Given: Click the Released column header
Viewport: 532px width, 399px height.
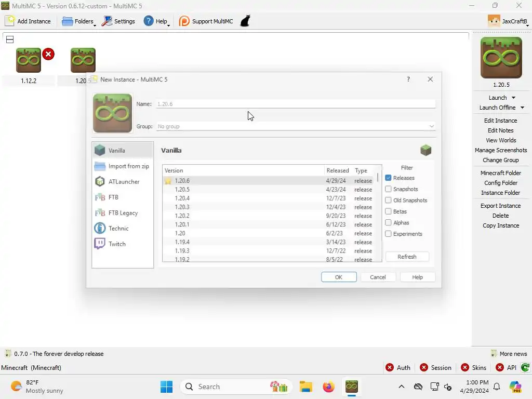Looking at the screenshot, I should (338, 170).
